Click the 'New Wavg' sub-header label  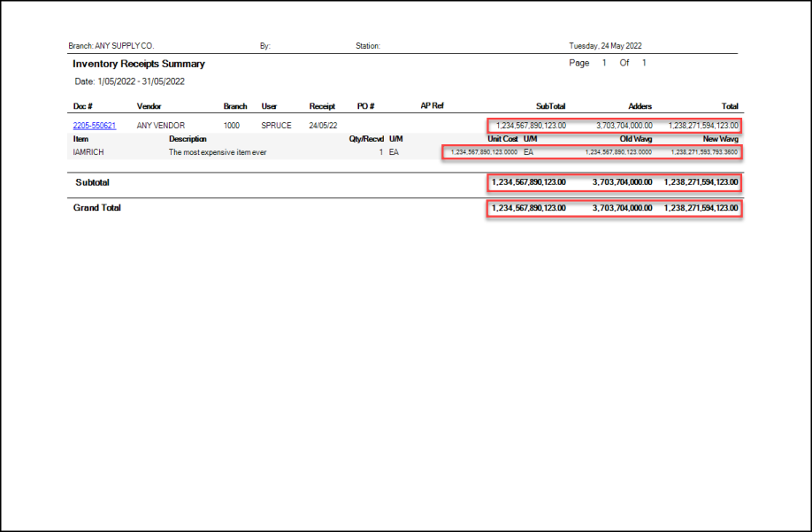coord(720,139)
